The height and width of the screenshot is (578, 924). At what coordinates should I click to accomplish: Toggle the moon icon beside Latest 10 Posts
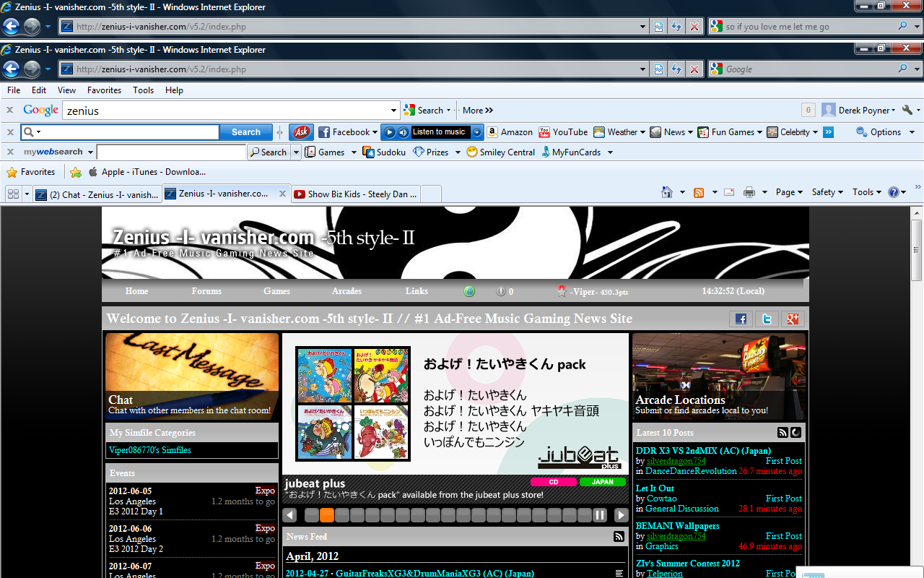point(796,433)
